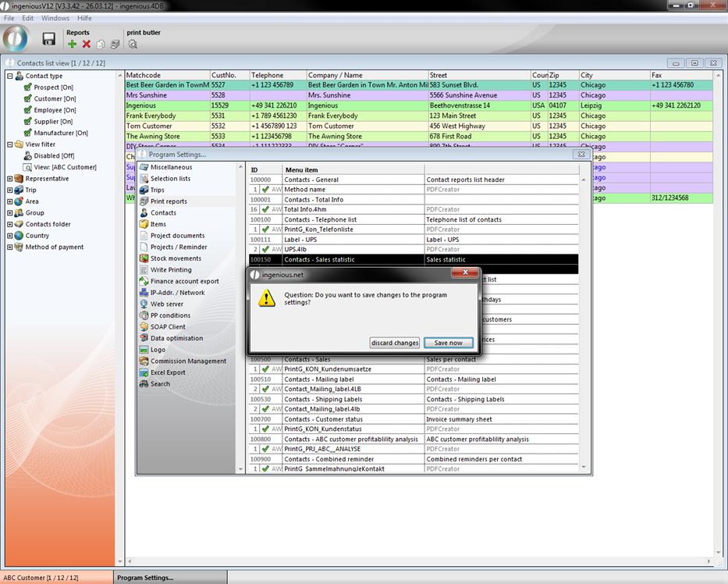Expand the Representative tree node
This screenshot has width=728, height=584.
coord(9,179)
